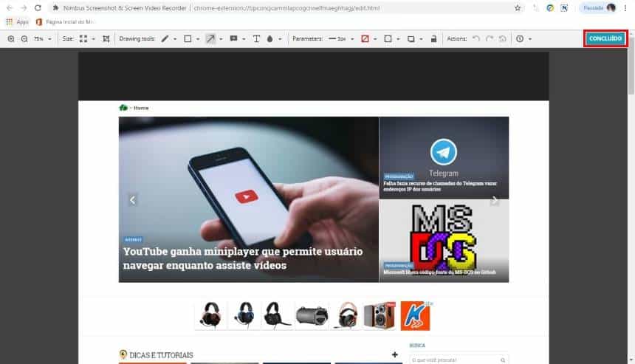The height and width of the screenshot is (364, 635).
Task: Open the Chrome profile avatar
Action: pos(611,7)
